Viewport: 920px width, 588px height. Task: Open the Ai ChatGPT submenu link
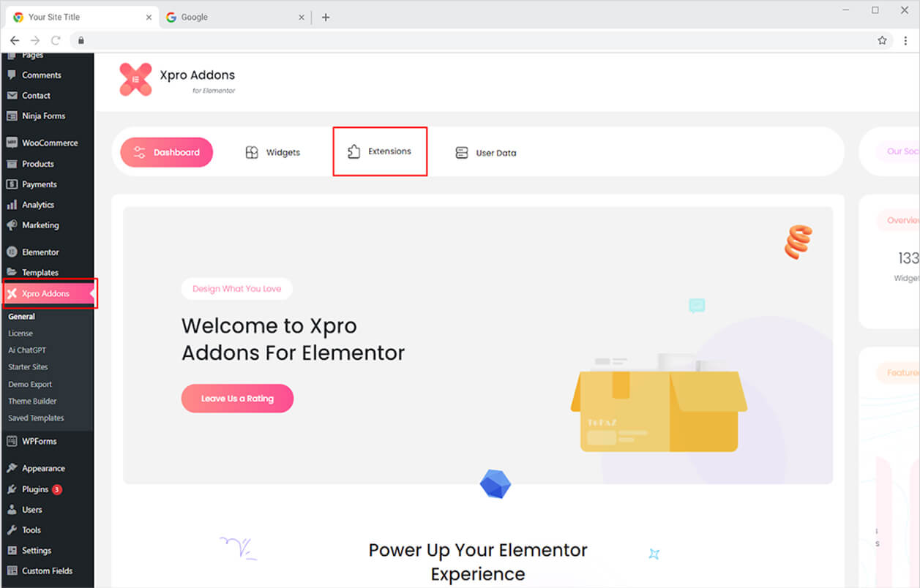click(x=27, y=350)
